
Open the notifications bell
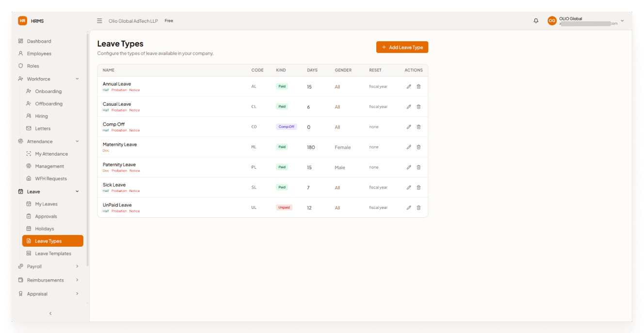pos(536,21)
